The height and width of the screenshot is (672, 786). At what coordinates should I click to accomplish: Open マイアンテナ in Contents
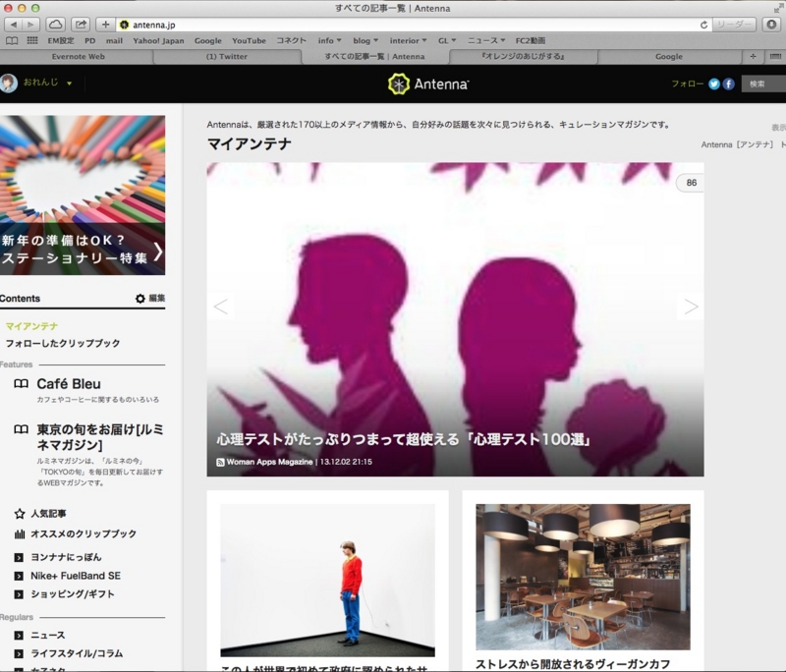(x=31, y=326)
